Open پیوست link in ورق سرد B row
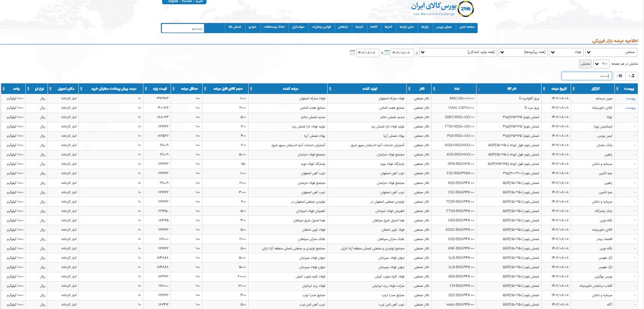Image resolution: width=644 pixels, height=309 pixels. 630,108
